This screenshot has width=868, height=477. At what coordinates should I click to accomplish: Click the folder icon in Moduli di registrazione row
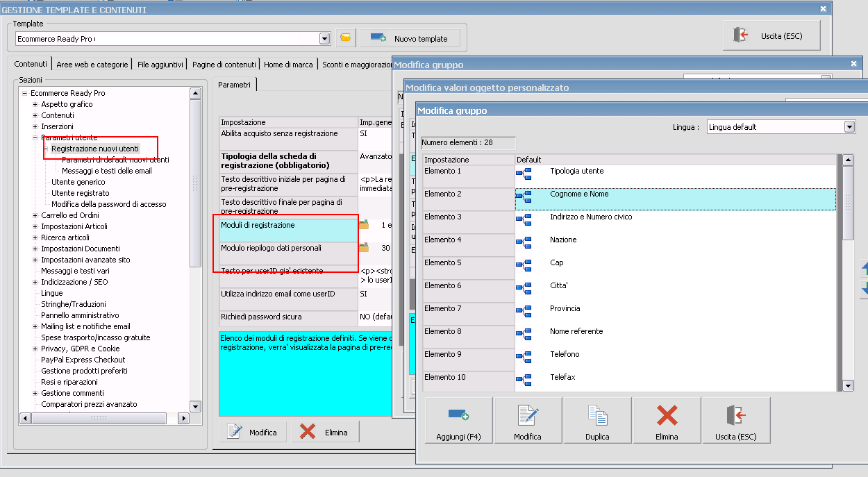click(364, 226)
